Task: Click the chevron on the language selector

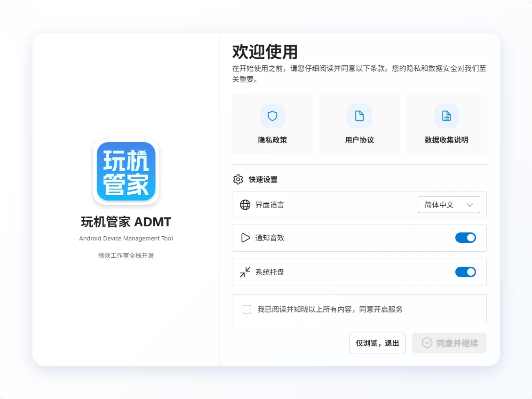Action: pyautogui.click(x=469, y=205)
